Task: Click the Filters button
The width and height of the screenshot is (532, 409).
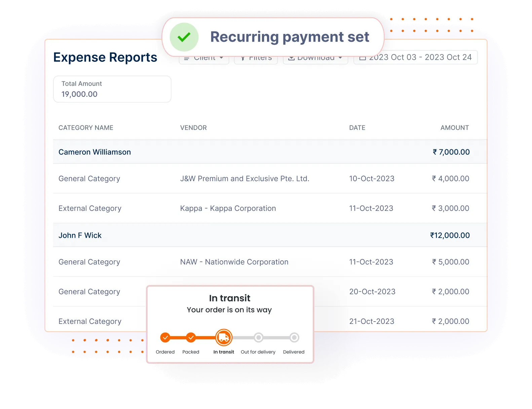Action: click(x=256, y=60)
